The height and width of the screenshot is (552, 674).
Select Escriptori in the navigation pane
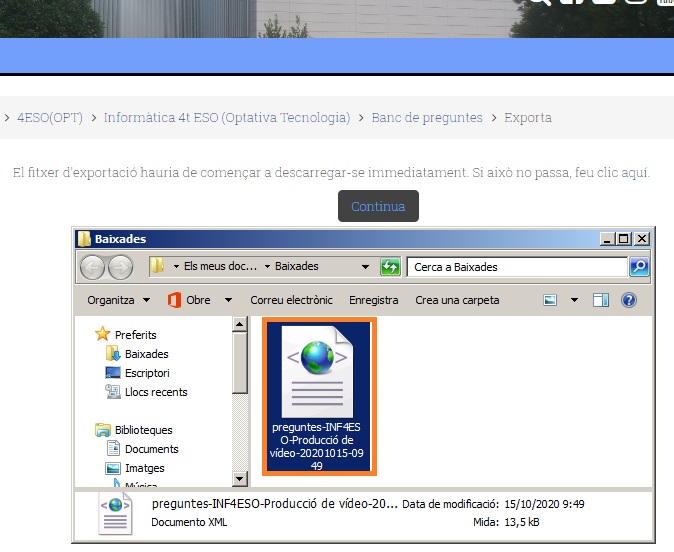138,373
